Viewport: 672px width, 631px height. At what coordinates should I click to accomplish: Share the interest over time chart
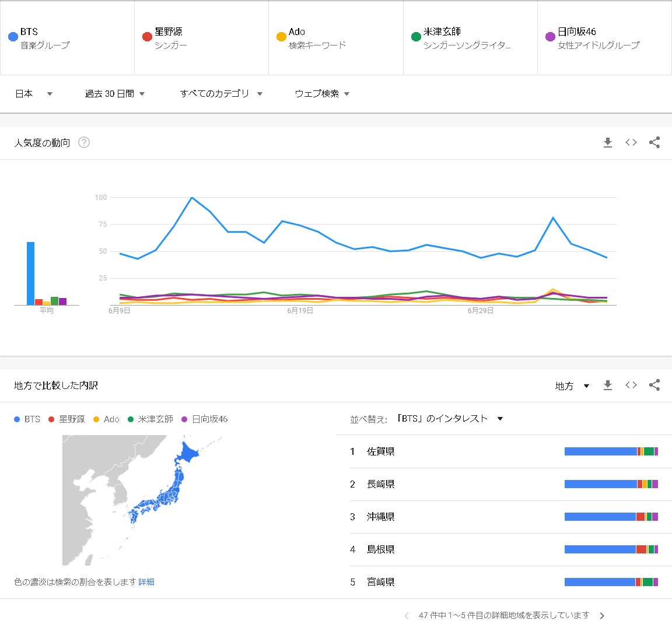tap(654, 142)
